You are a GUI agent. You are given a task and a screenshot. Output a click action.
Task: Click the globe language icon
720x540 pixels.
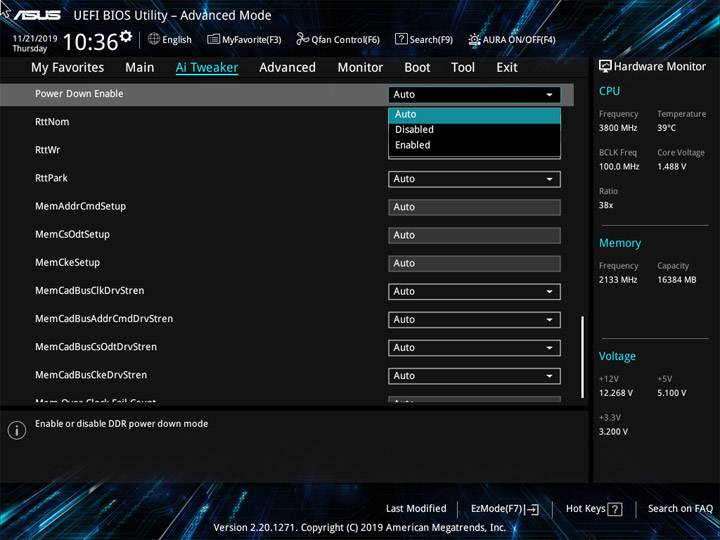click(154, 39)
